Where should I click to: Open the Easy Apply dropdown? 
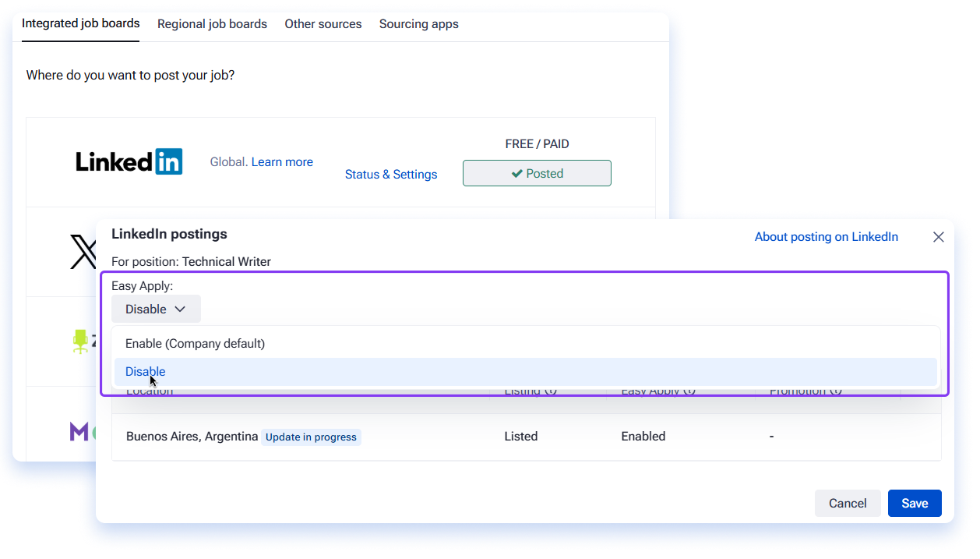pyautogui.click(x=156, y=309)
